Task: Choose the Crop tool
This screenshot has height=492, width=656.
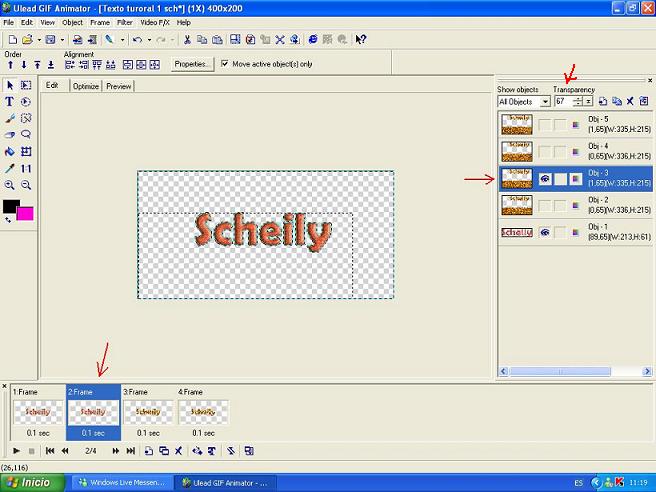Action: 26,151
